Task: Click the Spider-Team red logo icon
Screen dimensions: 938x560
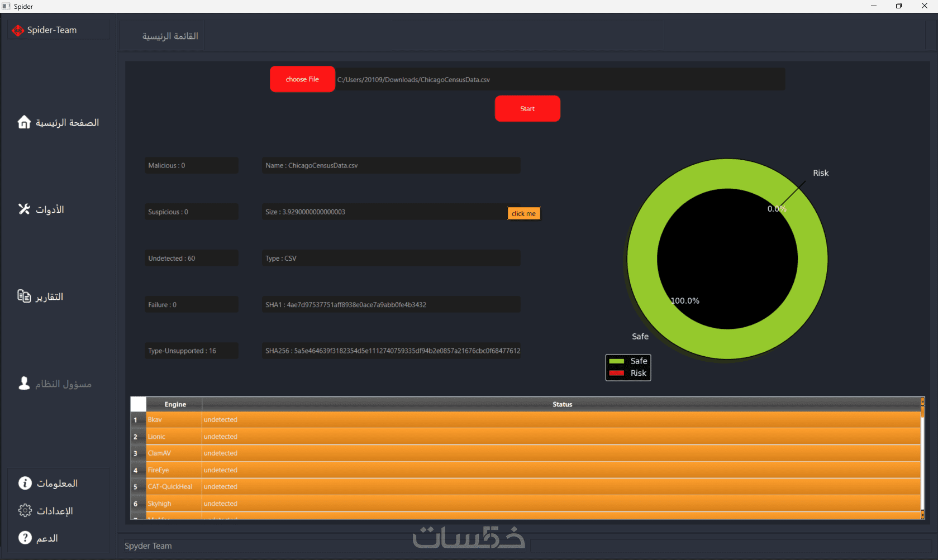Action: [x=18, y=30]
